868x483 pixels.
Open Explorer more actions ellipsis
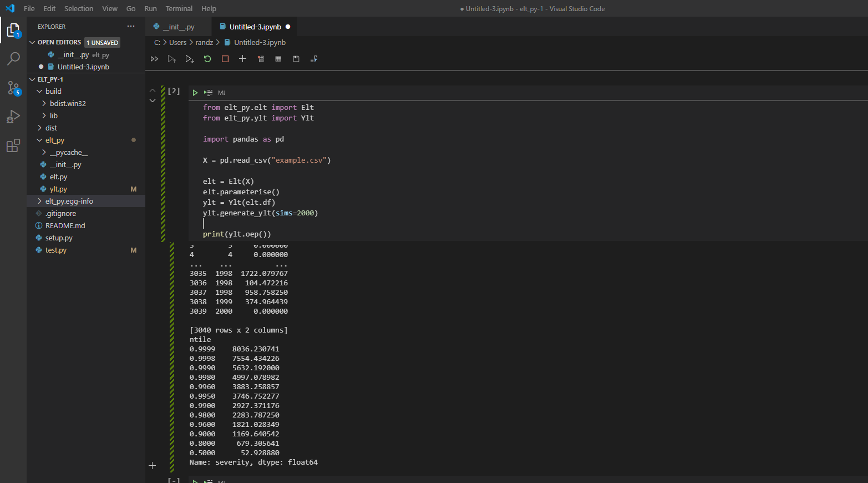(x=131, y=26)
